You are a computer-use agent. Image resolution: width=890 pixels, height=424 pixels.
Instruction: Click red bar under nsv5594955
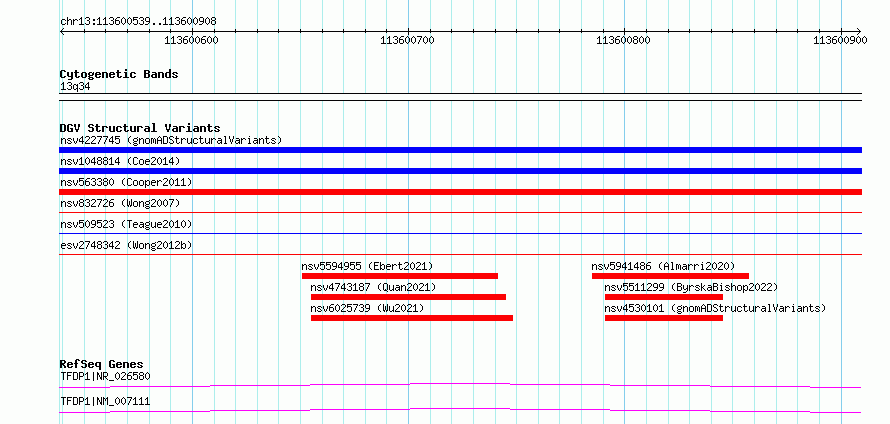tap(400, 276)
